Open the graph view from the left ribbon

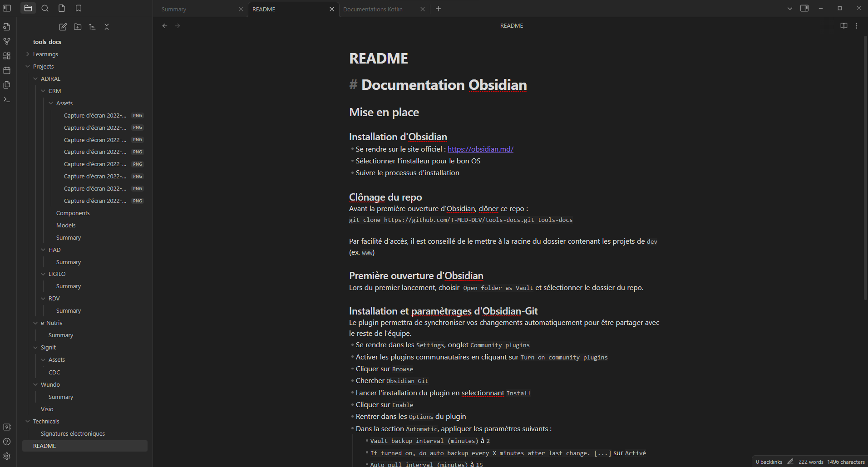click(x=7, y=41)
